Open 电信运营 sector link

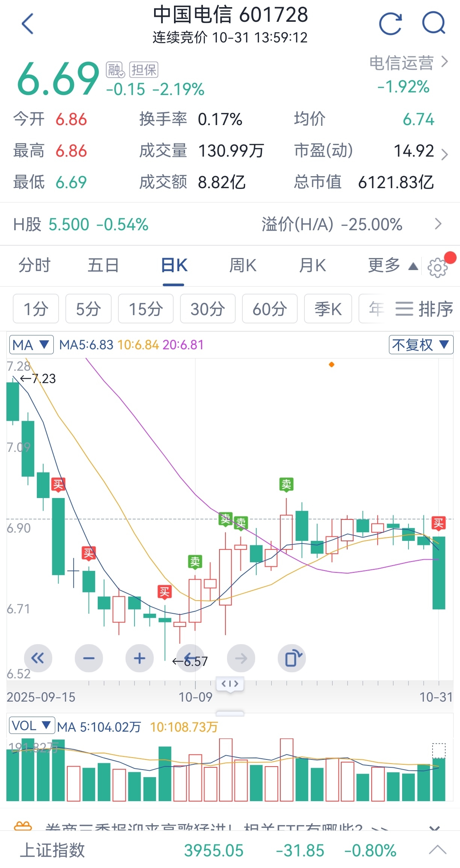pyautogui.click(x=409, y=63)
